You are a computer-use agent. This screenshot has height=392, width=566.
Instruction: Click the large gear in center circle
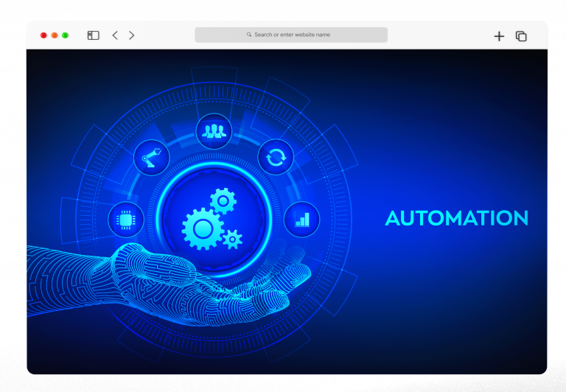(x=201, y=228)
